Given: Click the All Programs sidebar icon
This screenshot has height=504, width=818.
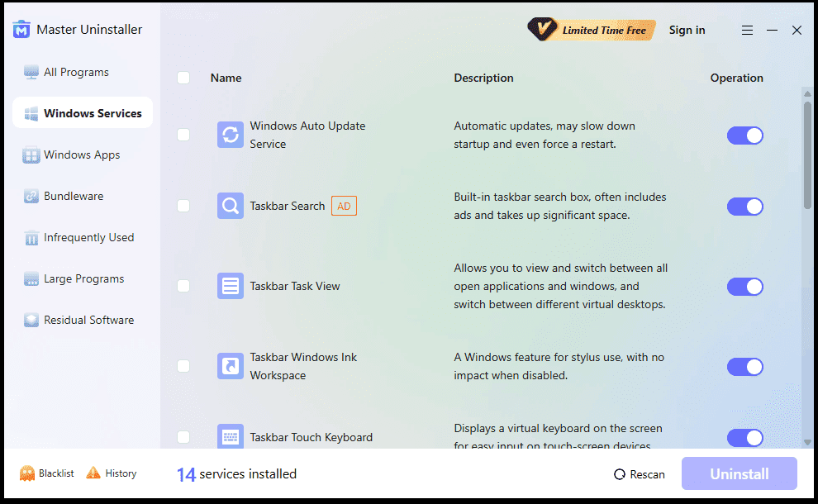Looking at the screenshot, I should [31, 72].
